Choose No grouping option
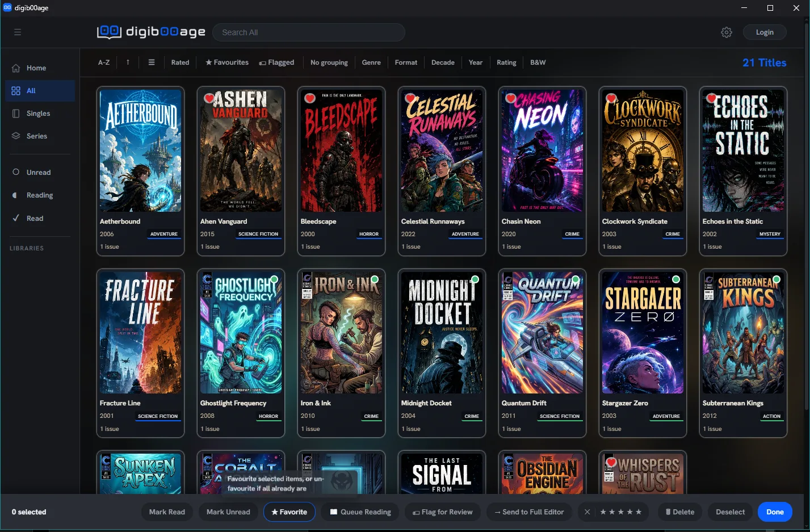This screenshot has width=810, height=532. coord(329,62)
